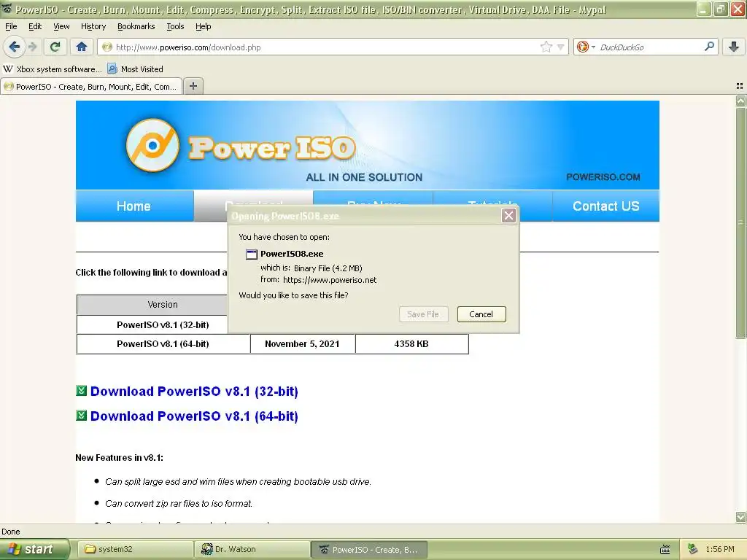This screenshot has height=560, width=747.
Task: Switch to the system32 taskbar window
Action: 135,550
